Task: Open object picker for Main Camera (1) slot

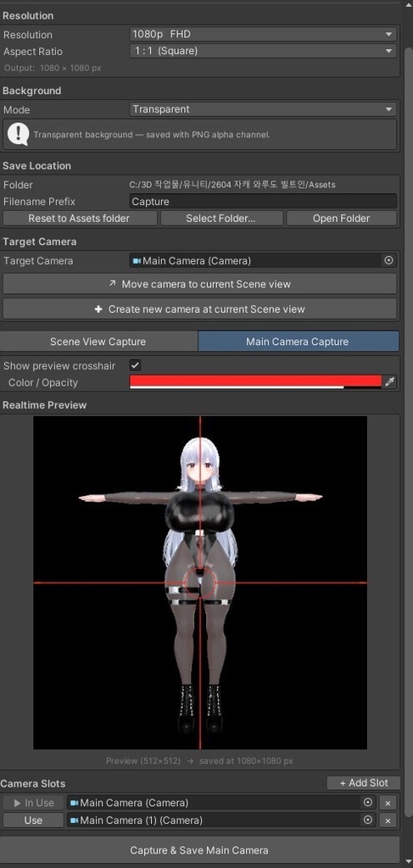Action: coord(368,820)
